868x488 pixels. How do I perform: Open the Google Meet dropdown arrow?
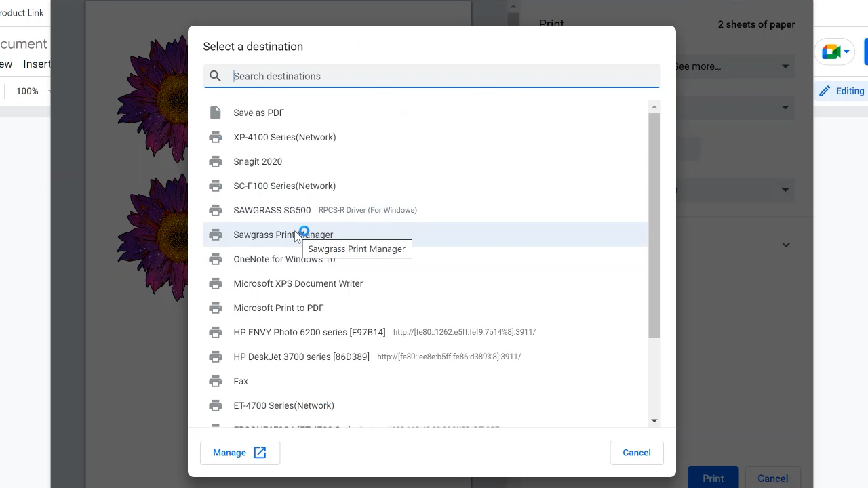847,52
